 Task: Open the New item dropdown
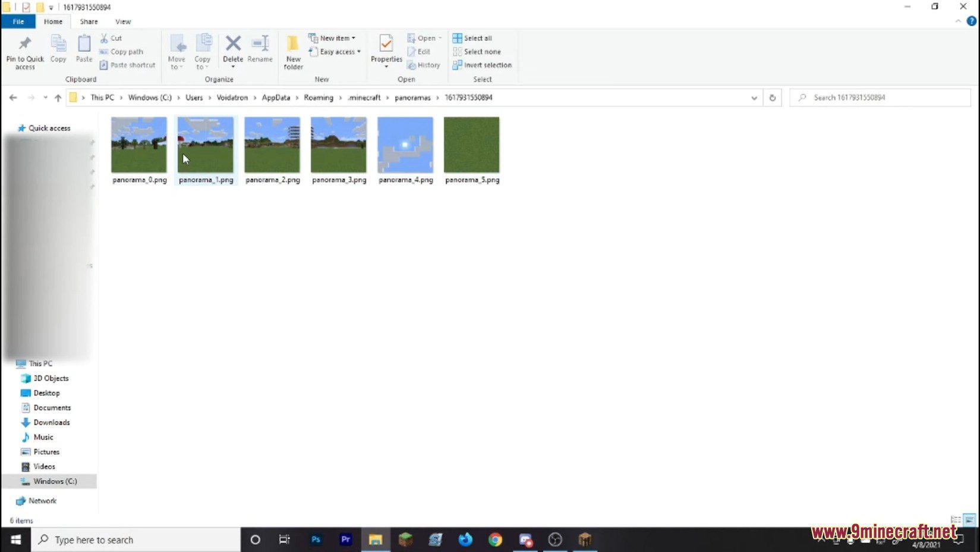pos(332,38)
